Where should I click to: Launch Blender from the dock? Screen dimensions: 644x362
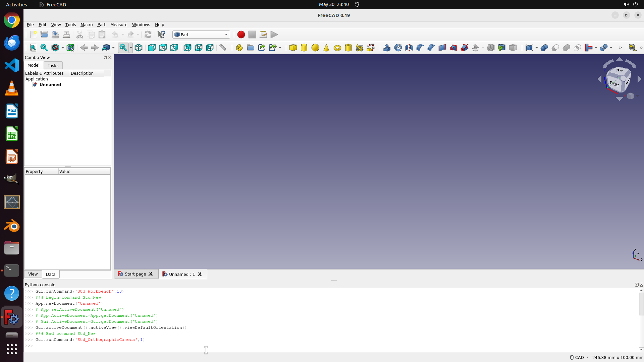coord(12,226)
